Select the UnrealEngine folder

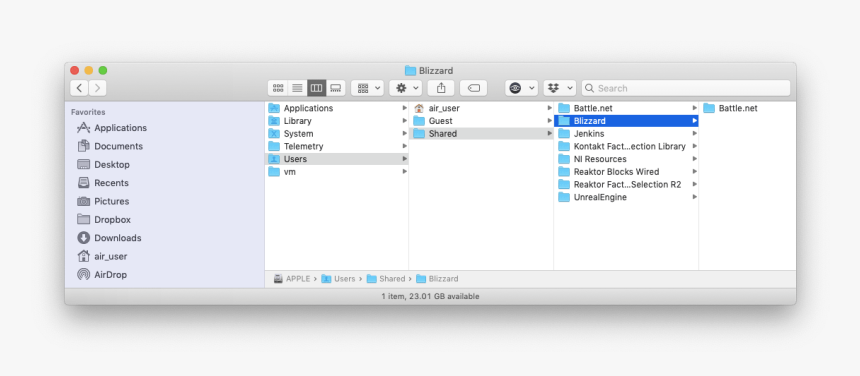tap(626, 197)
